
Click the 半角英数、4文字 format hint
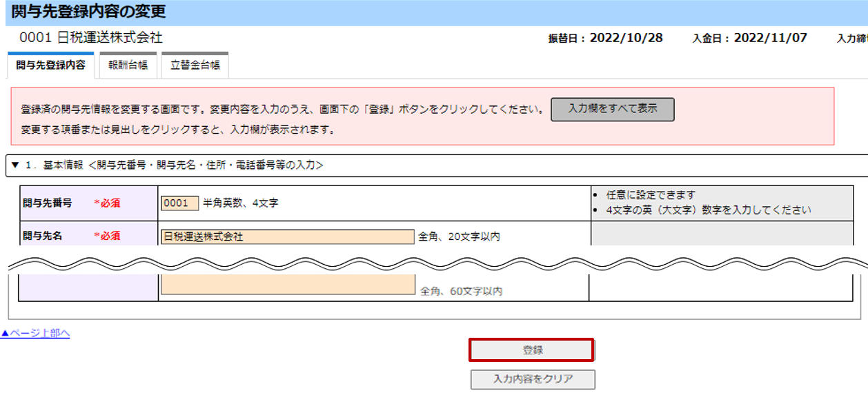[x=241, y=203]
